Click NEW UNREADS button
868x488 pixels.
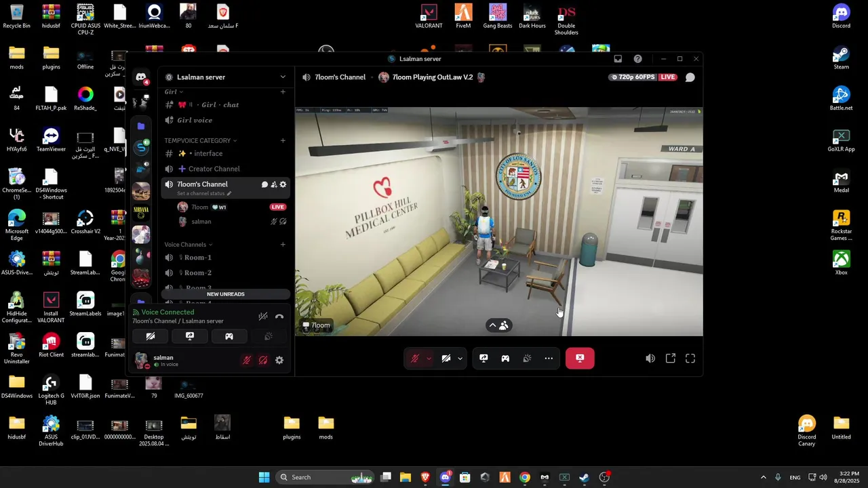click(226, 294)
